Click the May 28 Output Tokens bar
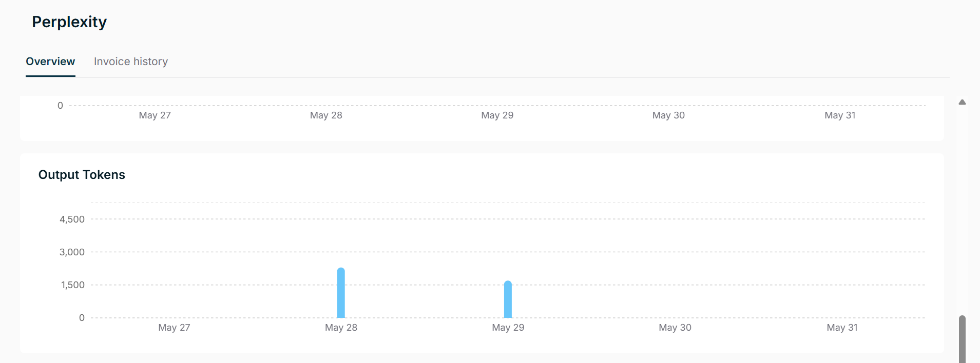Image resolution: width=980 pixels, height=363 pixels. click(x=341, y=293)
